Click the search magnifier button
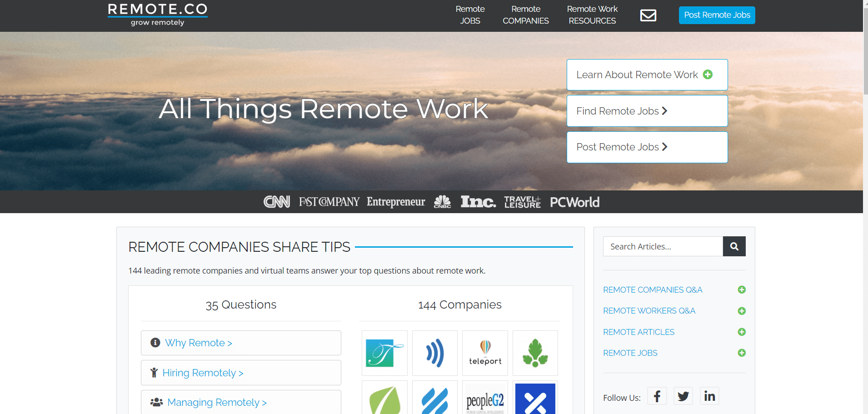This screenshot has width=868, height=414. pos(734,246)
